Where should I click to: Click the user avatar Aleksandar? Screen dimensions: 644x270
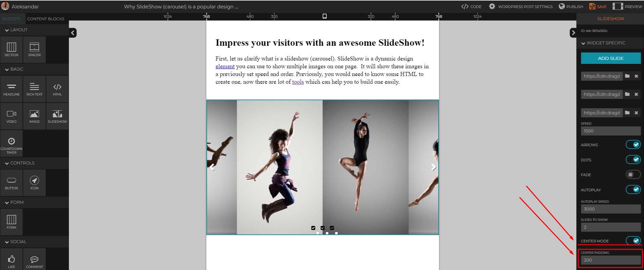5,6
